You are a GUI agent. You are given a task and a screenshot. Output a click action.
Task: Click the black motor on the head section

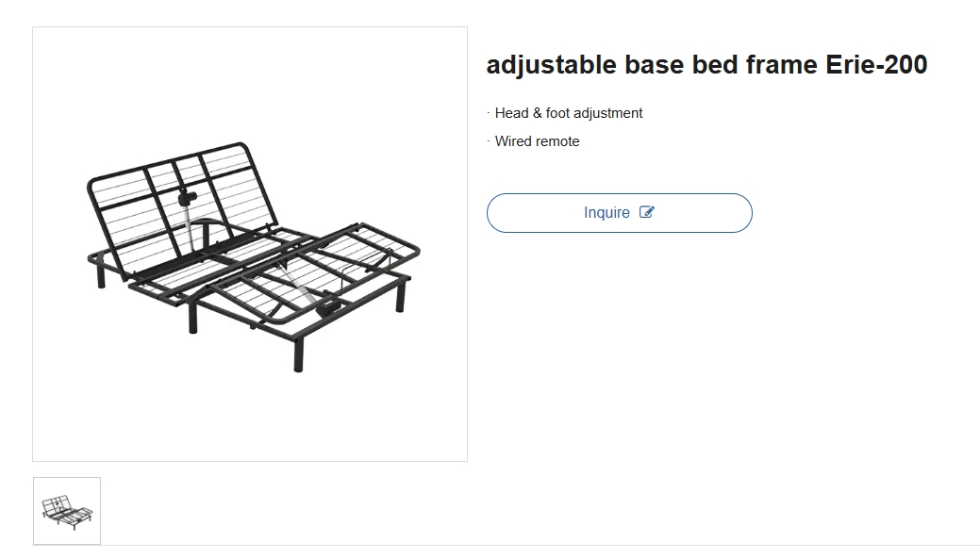[187, 197]
